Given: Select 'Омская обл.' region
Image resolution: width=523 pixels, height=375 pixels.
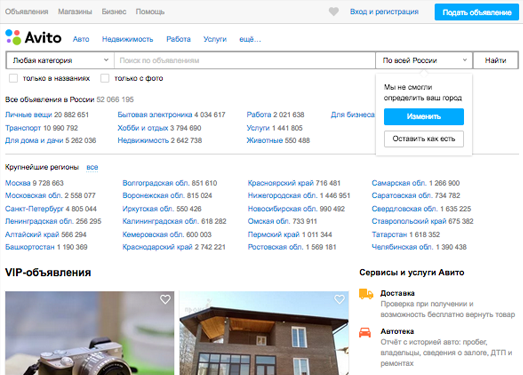Looking at the screenshot, I should (x=269, y=221).
